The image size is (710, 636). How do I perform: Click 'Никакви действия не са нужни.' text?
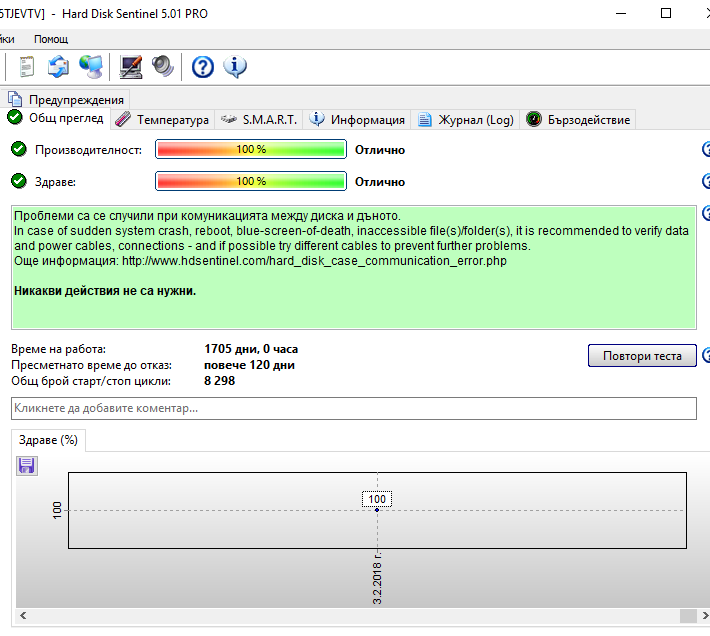click(x=105, y=291)
